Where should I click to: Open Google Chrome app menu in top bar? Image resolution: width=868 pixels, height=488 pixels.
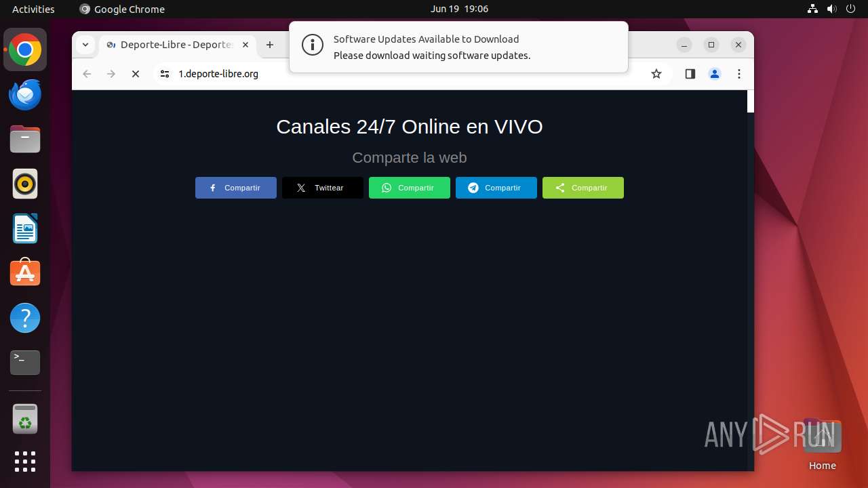point(122,9)
